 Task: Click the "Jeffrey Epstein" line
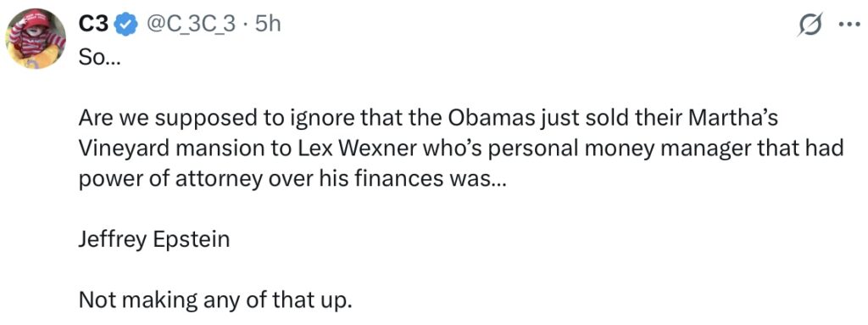[154, 240]
